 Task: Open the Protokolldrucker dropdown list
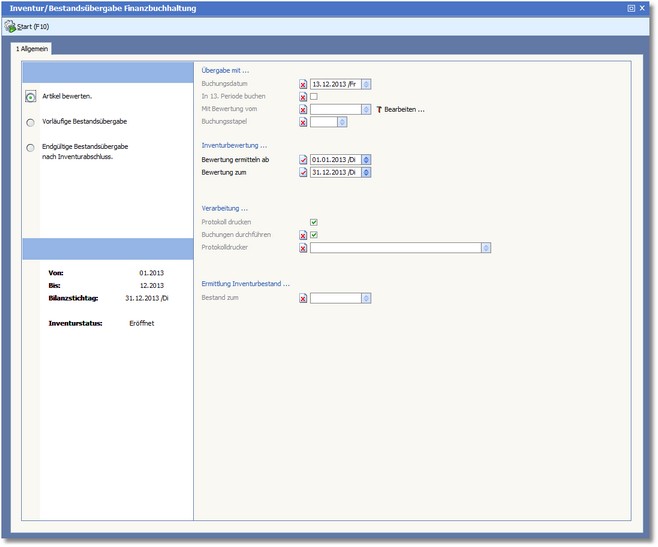[x=486, y=248]
